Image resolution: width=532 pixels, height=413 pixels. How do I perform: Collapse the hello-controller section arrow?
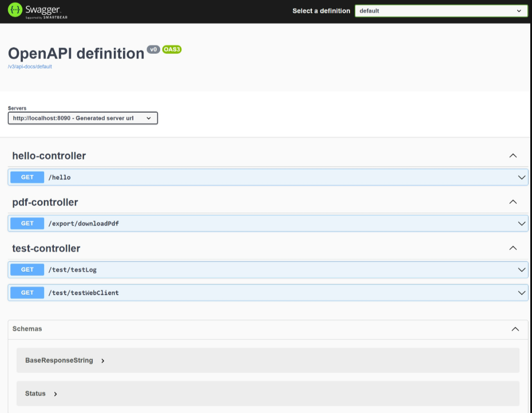point(513,156)
